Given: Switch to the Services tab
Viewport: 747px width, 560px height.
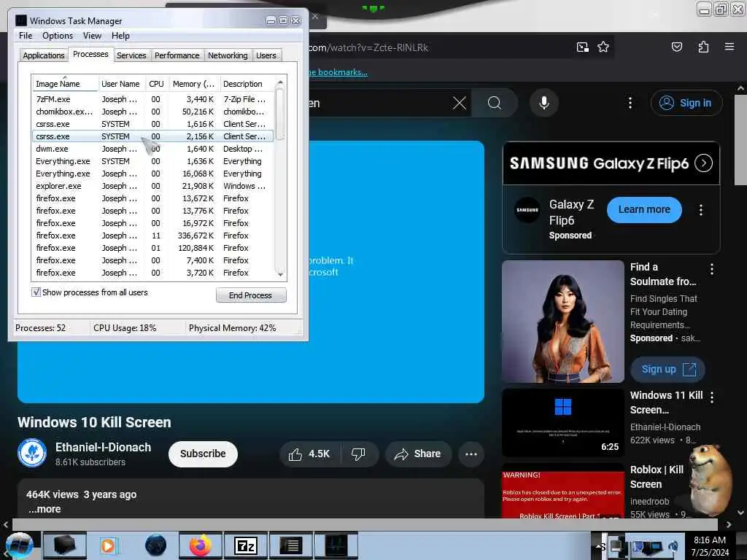Looking at the screenshot, I should point(131,55).
